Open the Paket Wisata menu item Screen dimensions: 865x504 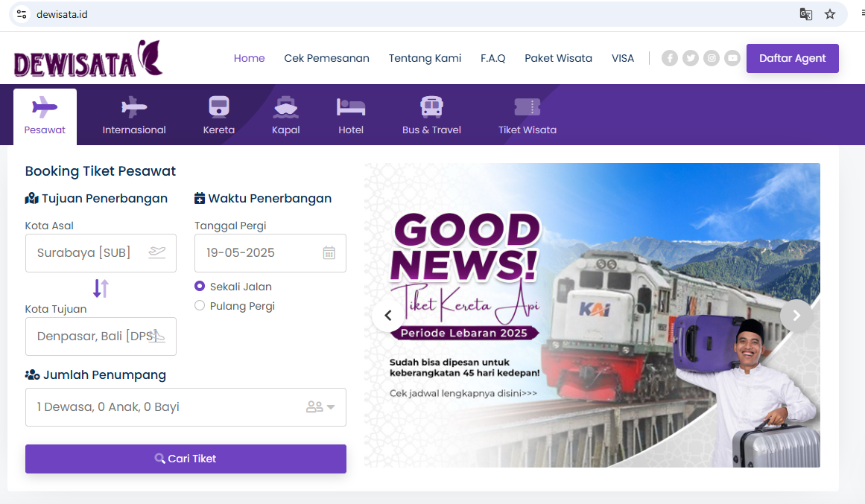click(558, 58)
